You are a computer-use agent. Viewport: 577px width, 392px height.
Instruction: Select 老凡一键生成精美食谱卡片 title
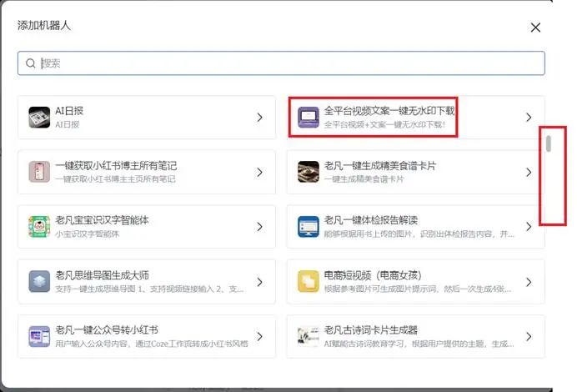pyautogui.click(x=379, y=166)
